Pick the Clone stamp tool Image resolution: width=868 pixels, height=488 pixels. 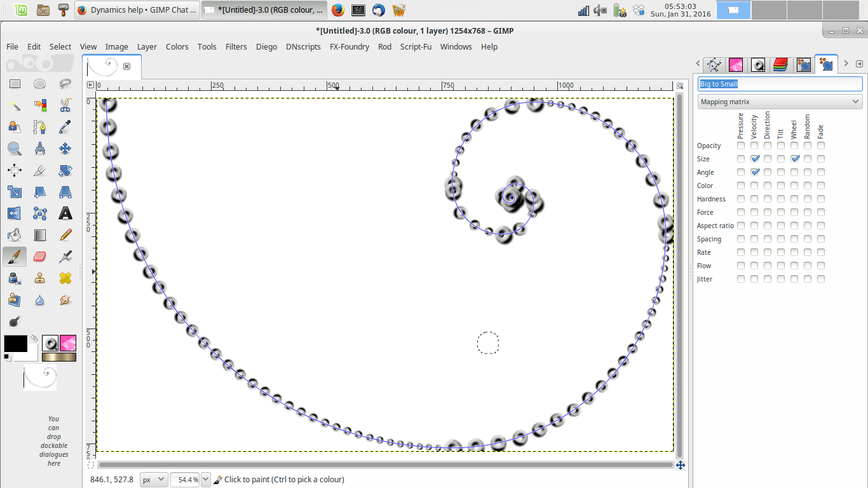pyautogui.click(x=39, y=278)
